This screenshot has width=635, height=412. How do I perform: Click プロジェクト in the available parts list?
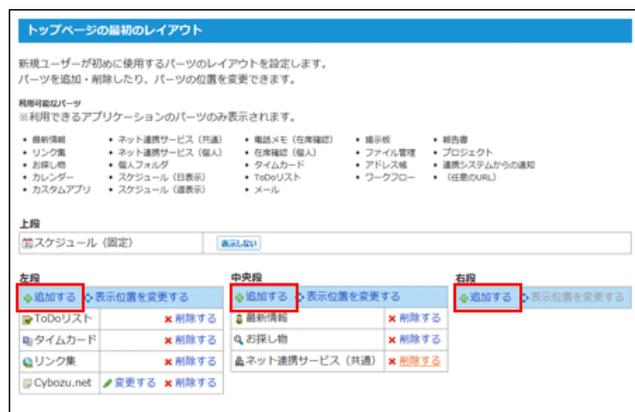coord(467,152)
